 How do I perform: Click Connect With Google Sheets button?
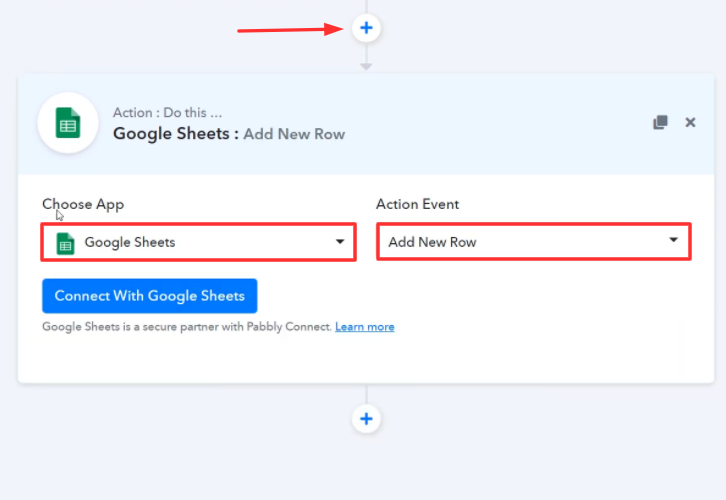point(150,296)
